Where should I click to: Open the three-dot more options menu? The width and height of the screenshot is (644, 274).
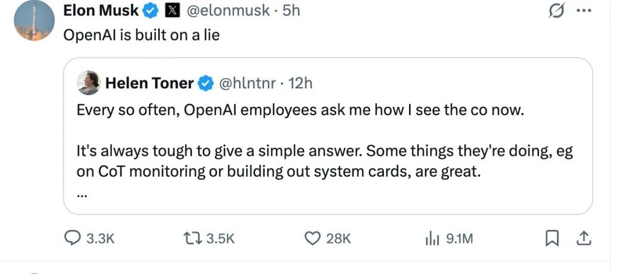(584, 10)
